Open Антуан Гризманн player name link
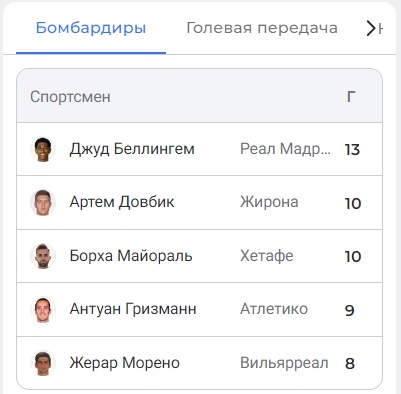 point(133,309)
